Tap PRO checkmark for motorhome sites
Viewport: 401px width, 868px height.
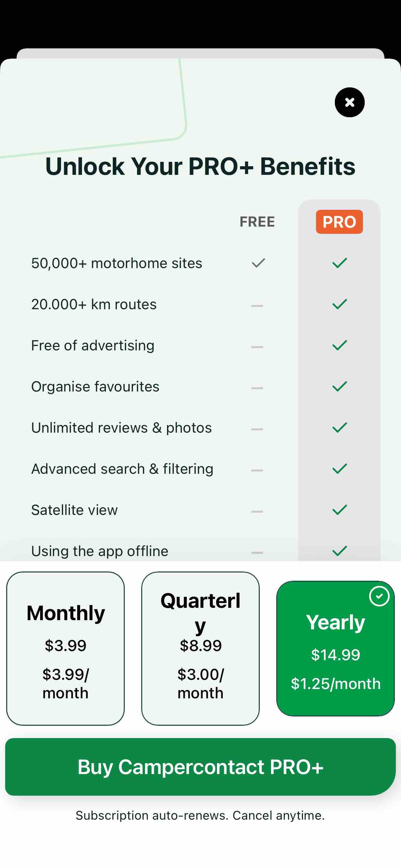click(339, 263)
